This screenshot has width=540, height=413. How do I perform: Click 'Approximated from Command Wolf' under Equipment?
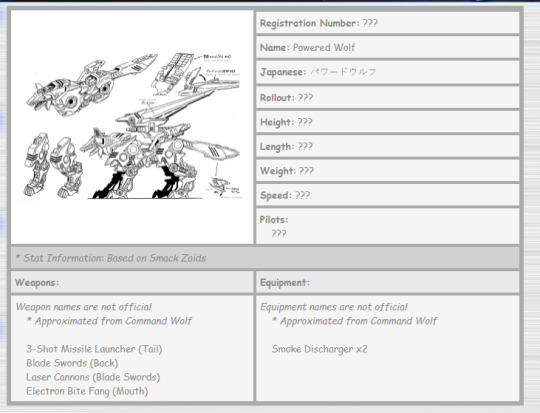354,321
